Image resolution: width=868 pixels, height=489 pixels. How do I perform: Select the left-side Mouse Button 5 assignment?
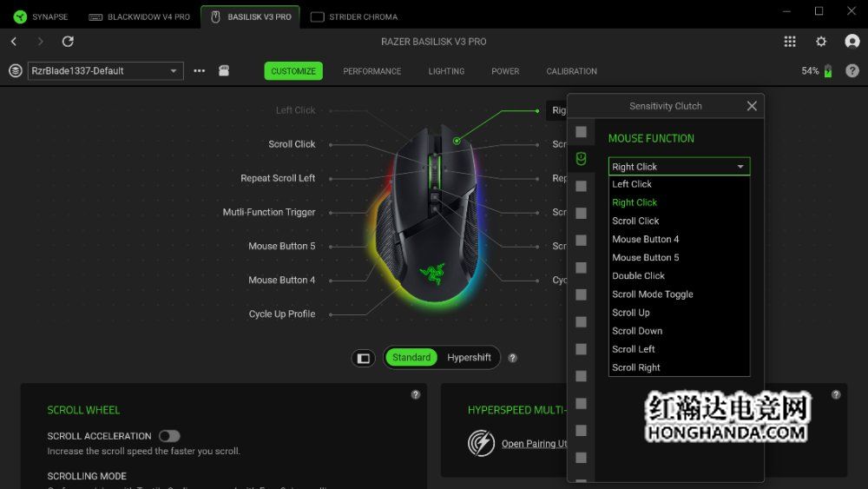coord(282,246)
